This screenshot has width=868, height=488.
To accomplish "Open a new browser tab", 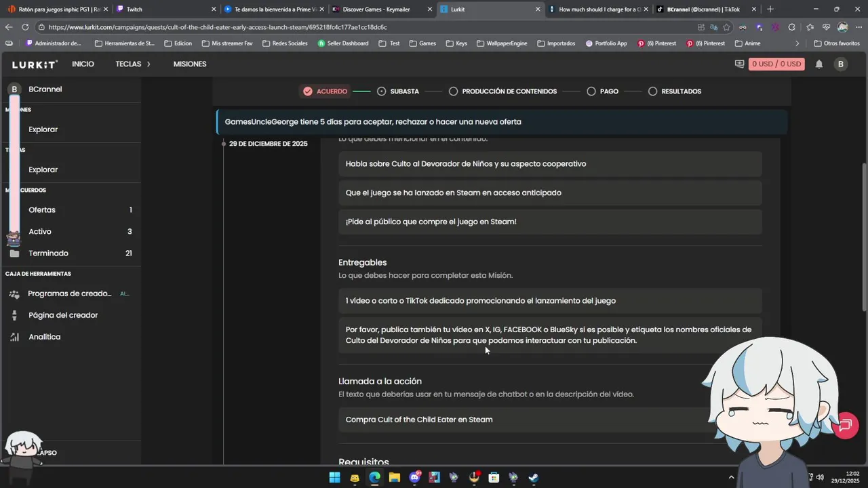I will click(770, 9).
